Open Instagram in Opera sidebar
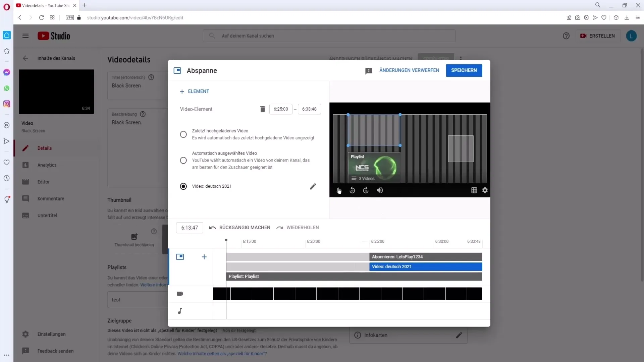 point(7,104)
